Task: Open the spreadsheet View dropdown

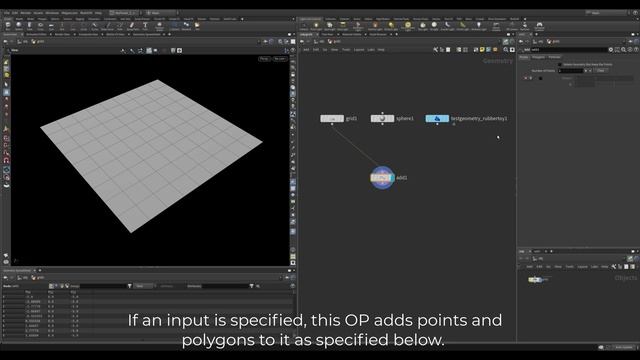Action: click(x=144, y=286)
